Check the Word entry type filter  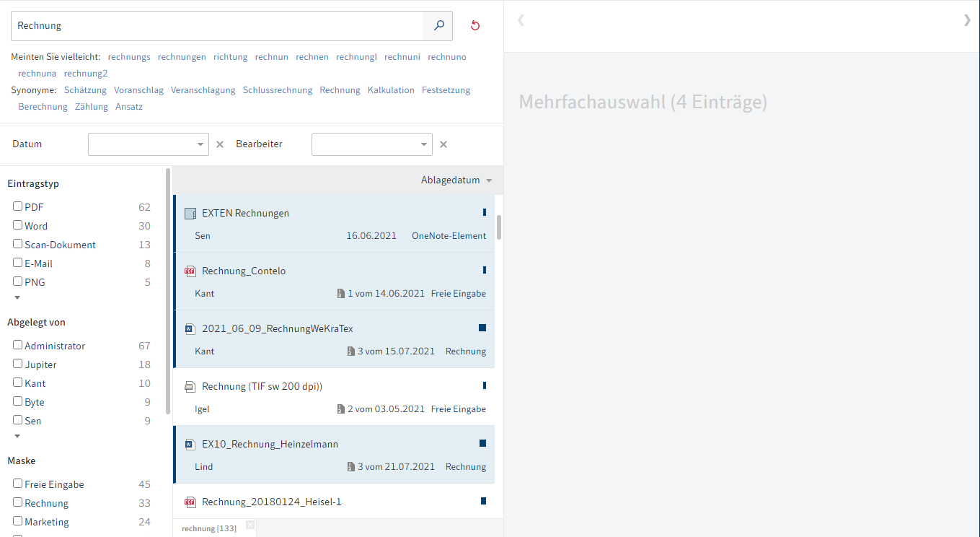tap(18, 225)
